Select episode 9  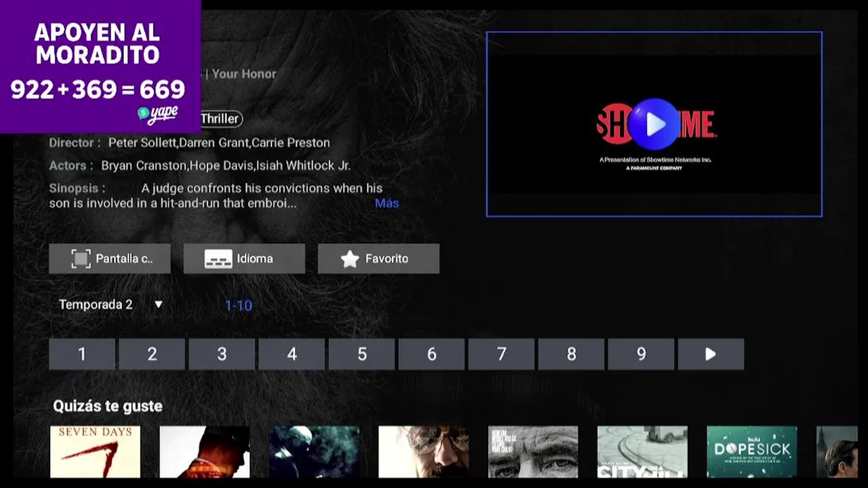tap(641, 354)
